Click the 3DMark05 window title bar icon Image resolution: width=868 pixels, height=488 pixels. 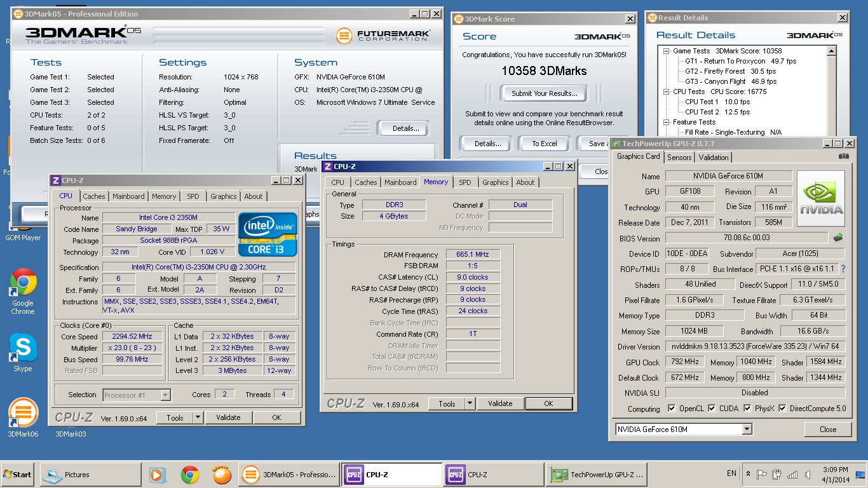[18, 14]
